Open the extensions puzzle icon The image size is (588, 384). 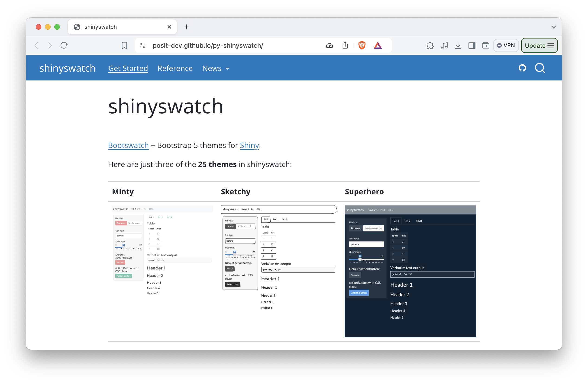pyautogui.click(x=430, y=45)
